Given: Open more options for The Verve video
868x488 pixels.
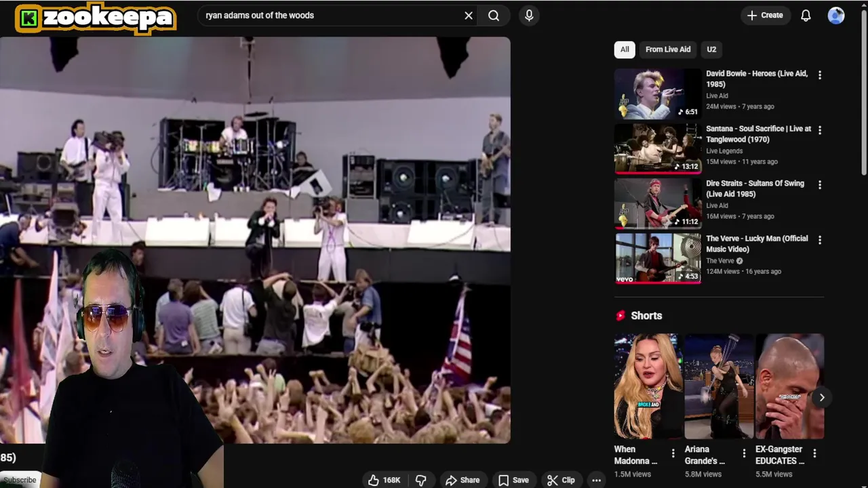Looking at the screenshot, I should pyautogui.click(x=819, y=240).
